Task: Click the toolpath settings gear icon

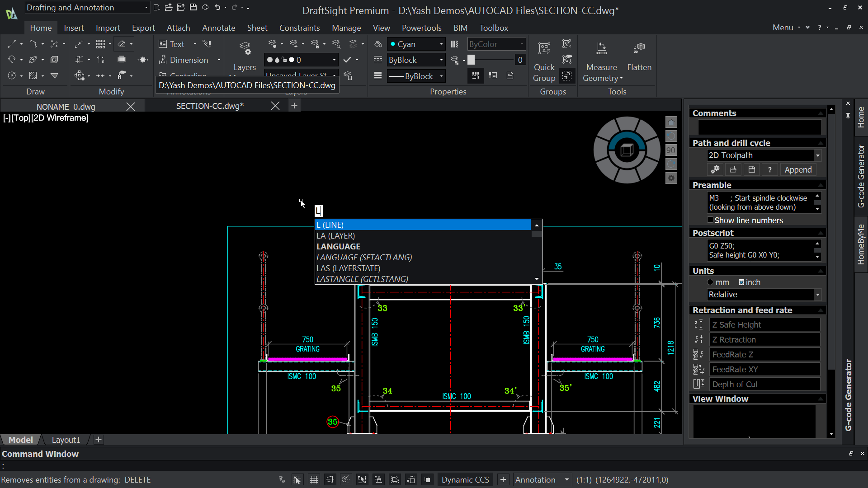Action: [715, 169]
